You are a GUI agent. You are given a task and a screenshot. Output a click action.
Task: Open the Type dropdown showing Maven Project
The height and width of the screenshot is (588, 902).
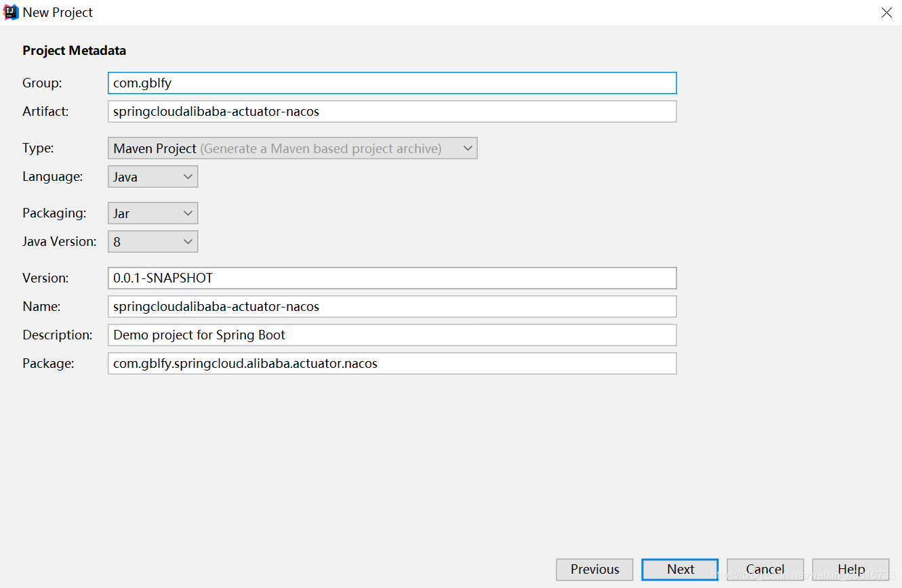pos(293,148)
